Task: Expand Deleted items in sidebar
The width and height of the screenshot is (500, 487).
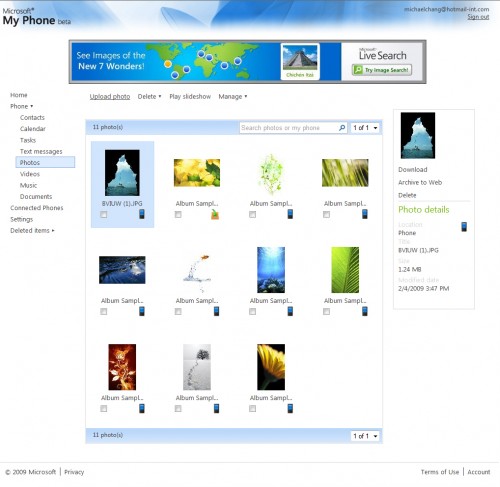Action: coord(32,230)
